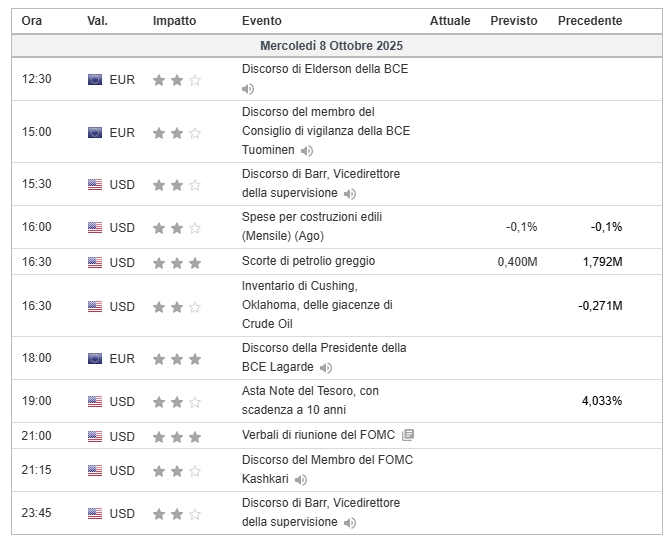Open the Scorte di petrolio greggio event

tap(308, 262)
